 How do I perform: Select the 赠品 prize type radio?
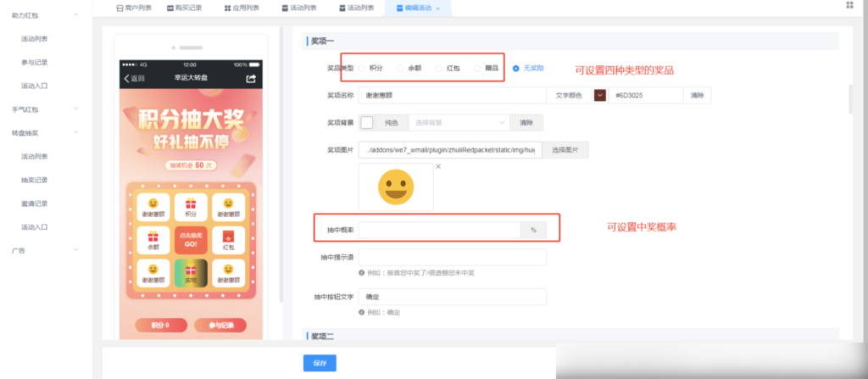click(x=477, y=68)
